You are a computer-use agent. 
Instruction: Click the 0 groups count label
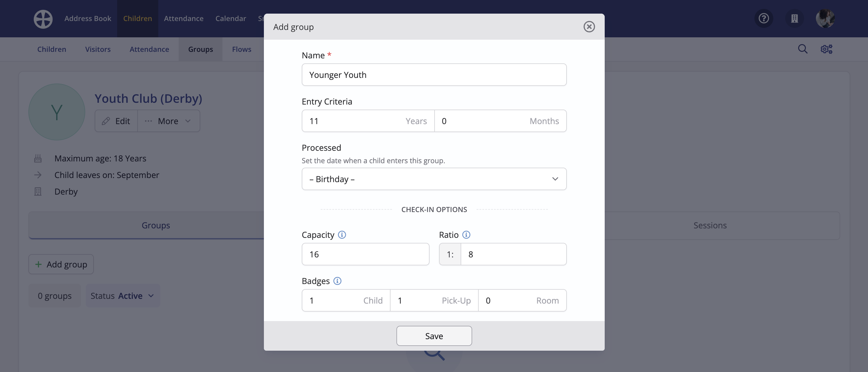tap(55, 296)
